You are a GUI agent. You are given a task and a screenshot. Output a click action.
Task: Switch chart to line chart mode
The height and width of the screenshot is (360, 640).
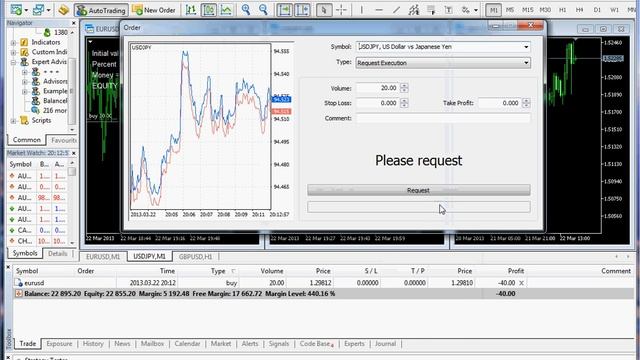226,10
